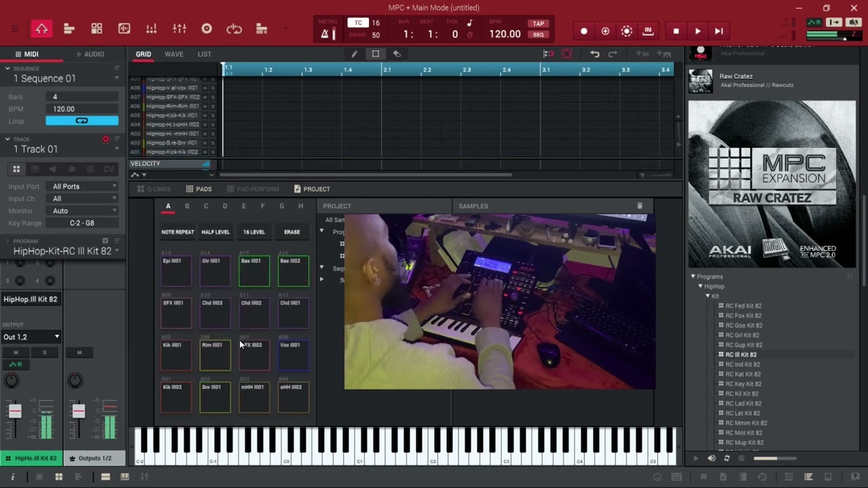Click the SEQ tempo source button

pos(538,35)
